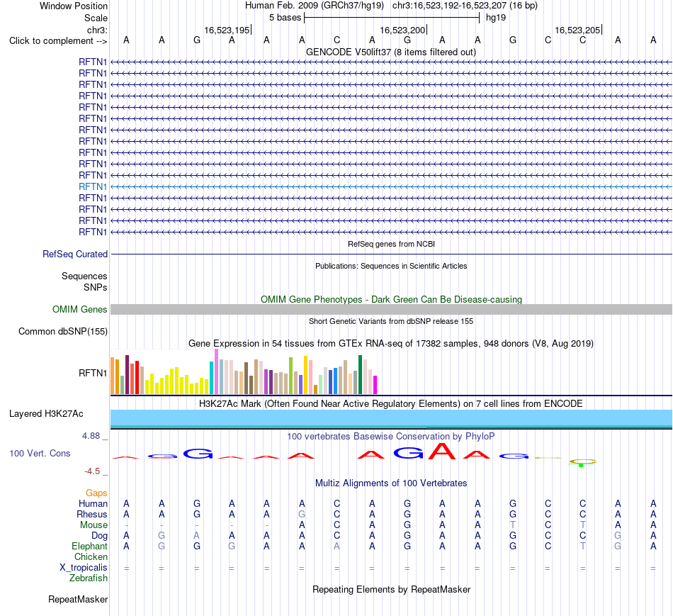This screenshot has width=673, height=616.
Task: Open 'Short Genetic Variants from dbSNP release 155'
Action: pyautogui.click(x=391, y=321)
